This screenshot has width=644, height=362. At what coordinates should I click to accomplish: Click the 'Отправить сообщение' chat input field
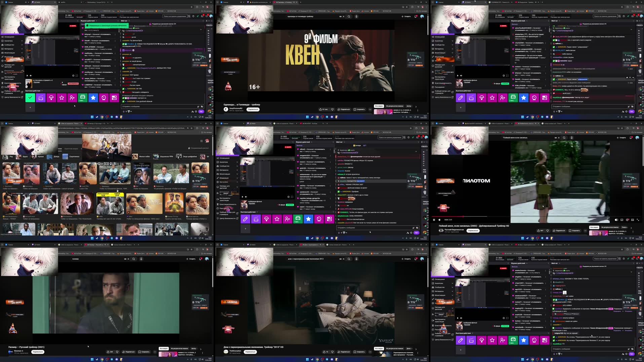(x=370, y=228)
